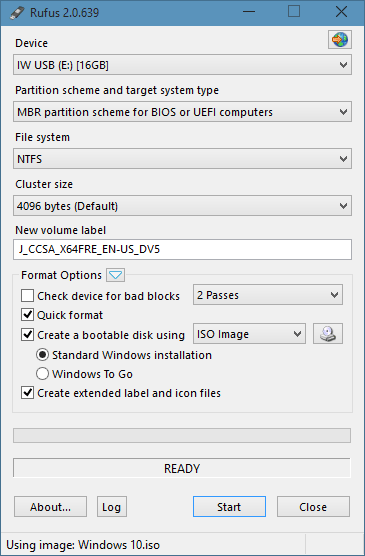Open the Device dropdown showing IW USB
This screenshot has width=365, height=556.
coord(182,65)
